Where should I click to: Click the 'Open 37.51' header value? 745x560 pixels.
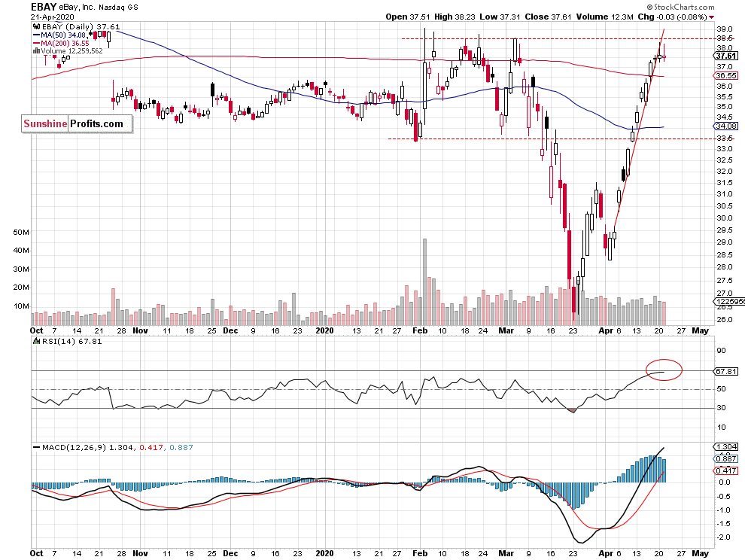pyautogui.click(x=408, y=17)
